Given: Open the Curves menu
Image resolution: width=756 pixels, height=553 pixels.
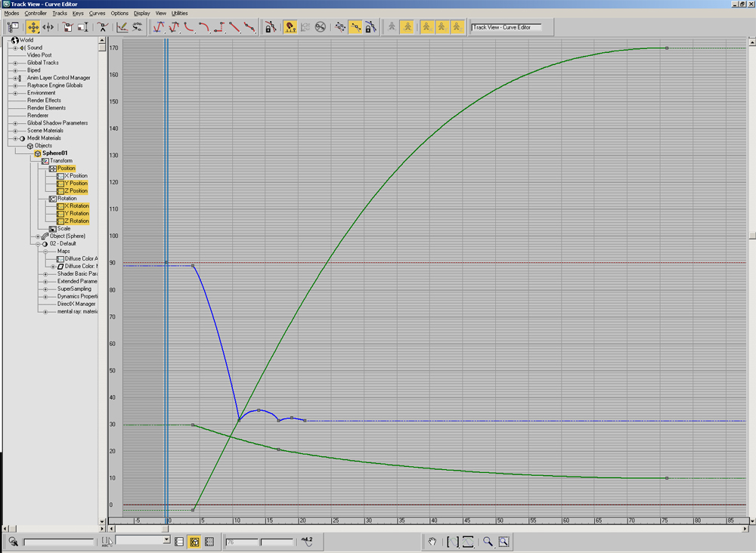Looking at the screenshot, I should 97,13.
